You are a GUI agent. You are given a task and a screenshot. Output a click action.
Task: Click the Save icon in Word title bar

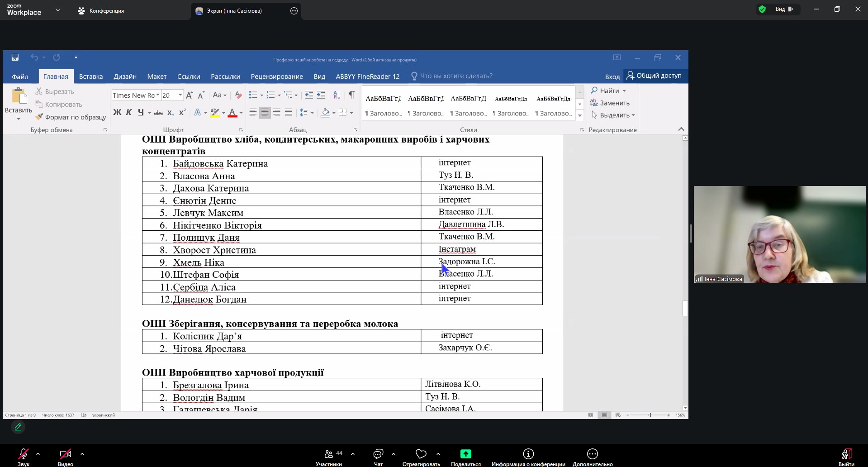tap(15, 57)
